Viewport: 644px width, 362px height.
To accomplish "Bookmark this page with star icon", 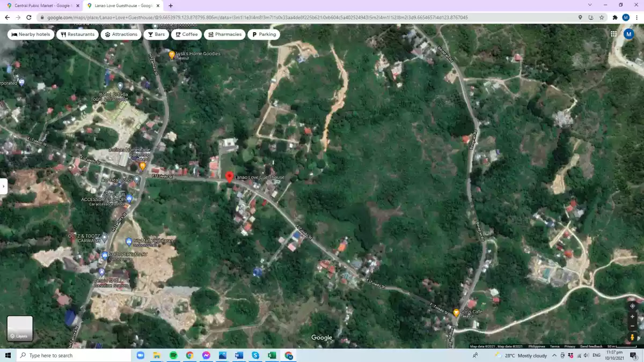I will tap(602, 17).
